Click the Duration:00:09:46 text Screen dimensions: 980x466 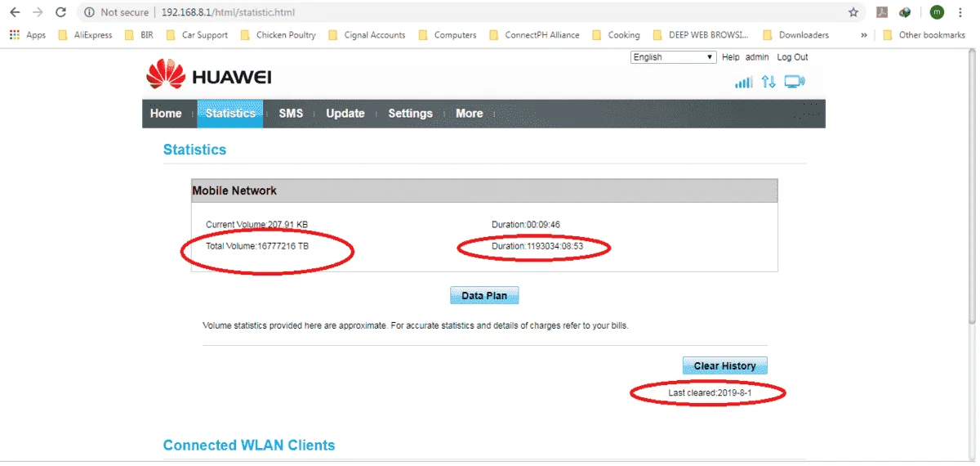coord(526,224)
